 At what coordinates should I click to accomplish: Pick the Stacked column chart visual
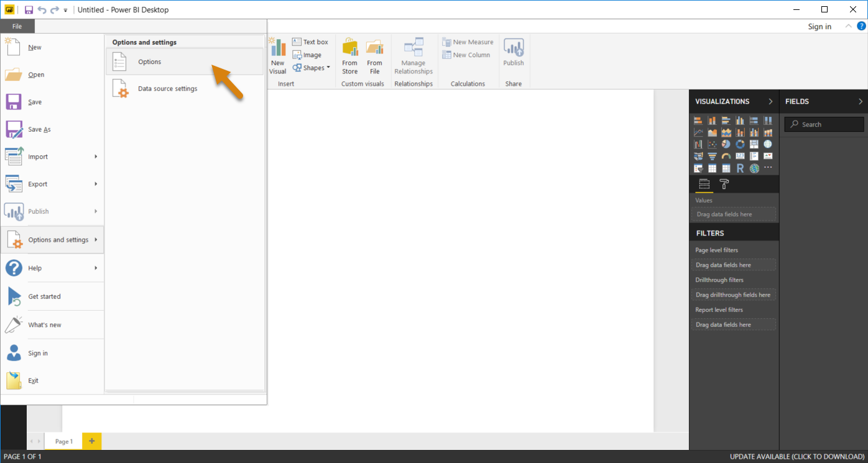click(712, 121)
